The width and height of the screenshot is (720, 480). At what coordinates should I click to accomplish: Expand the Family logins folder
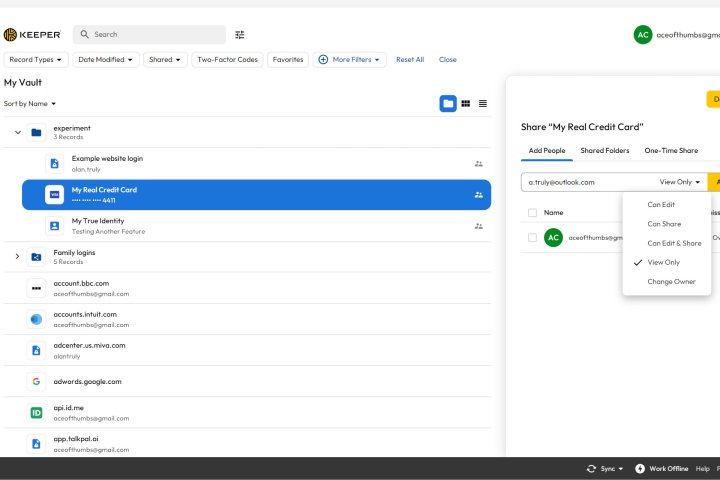click(17, 257)
